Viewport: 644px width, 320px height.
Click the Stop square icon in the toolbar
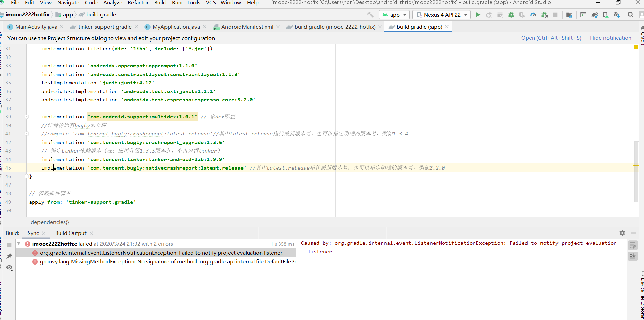click(x=555, y=15)
